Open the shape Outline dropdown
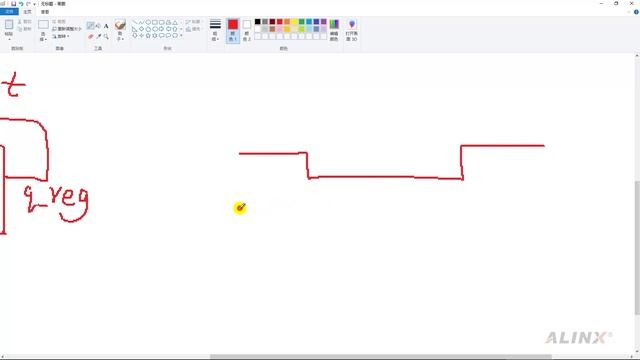The image size is (640, 360). point(193,22)
